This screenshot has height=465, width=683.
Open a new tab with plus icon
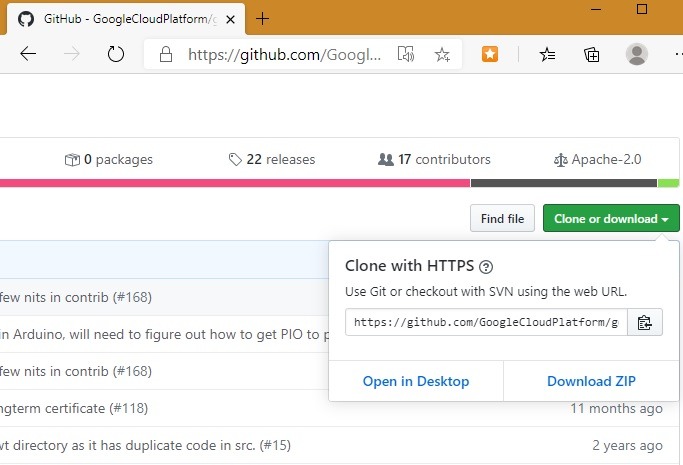262,19
